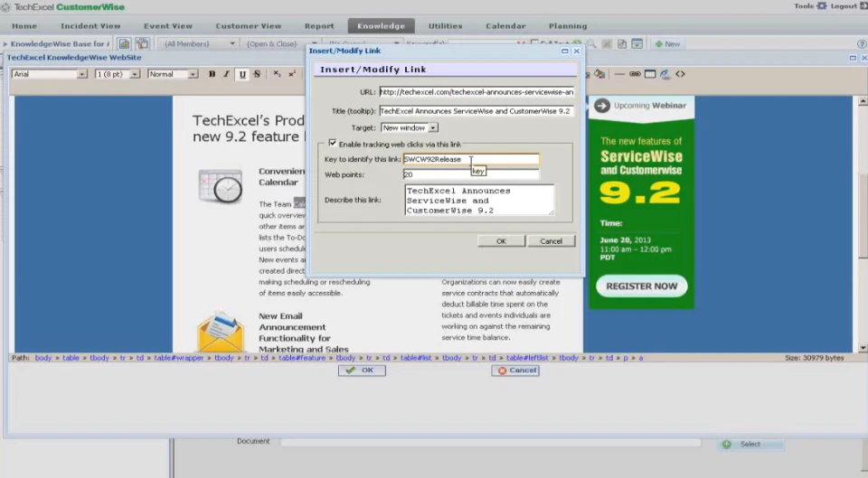Insert a table using the table icon
The image size is (868, 478).
[650, 74]
